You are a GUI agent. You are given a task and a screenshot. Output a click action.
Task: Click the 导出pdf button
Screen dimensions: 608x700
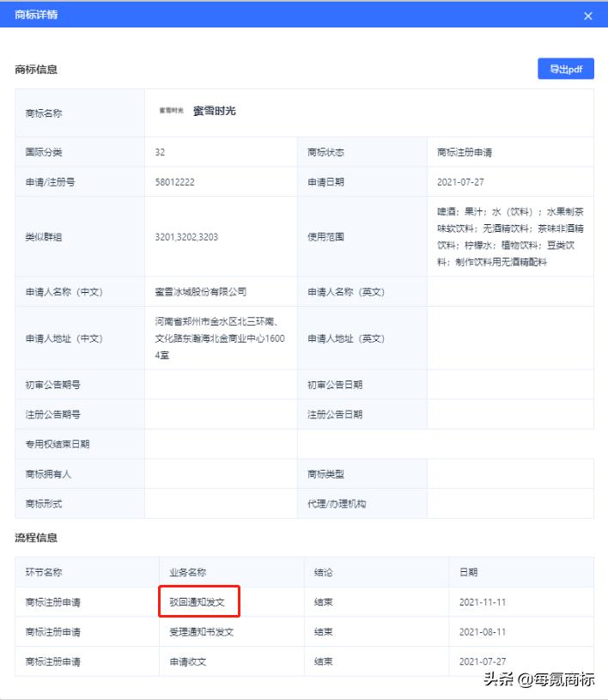click(566, 69)
